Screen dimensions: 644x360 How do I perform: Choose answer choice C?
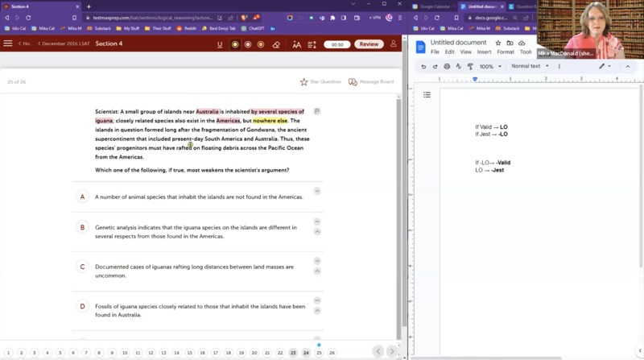coord(82,267)
